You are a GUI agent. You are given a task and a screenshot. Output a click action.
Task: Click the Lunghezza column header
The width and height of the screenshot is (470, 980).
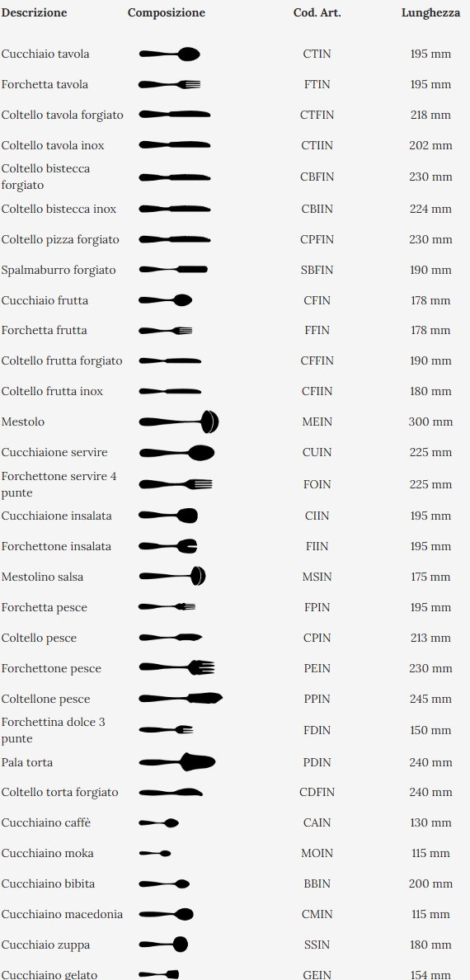click(430, 12)
